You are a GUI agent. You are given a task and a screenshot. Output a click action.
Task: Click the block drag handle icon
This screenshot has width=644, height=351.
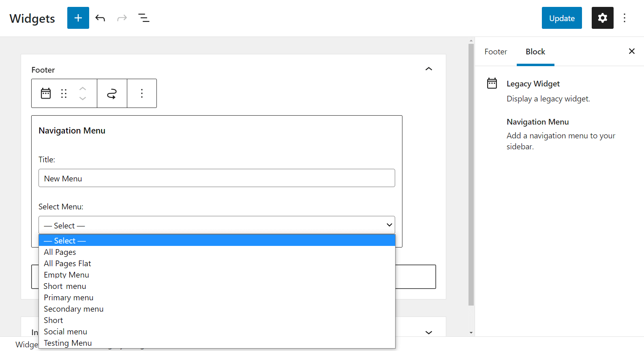(x=64, y=93)
